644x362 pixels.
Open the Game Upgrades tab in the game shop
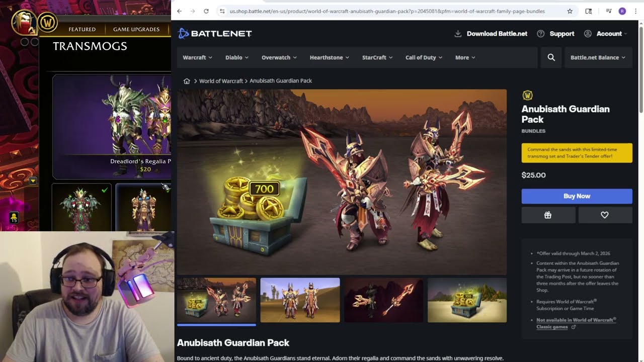[136, 30]
